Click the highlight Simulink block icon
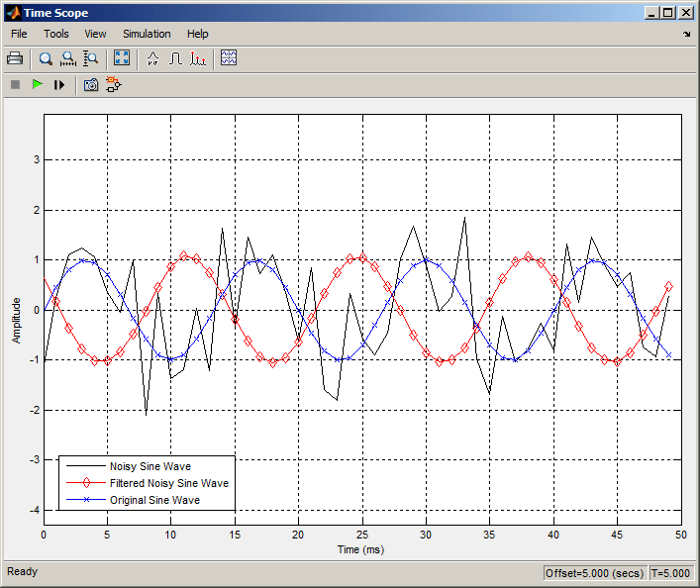Image resolution: width=700 pixels, height=588 pixels. point(113,85)
